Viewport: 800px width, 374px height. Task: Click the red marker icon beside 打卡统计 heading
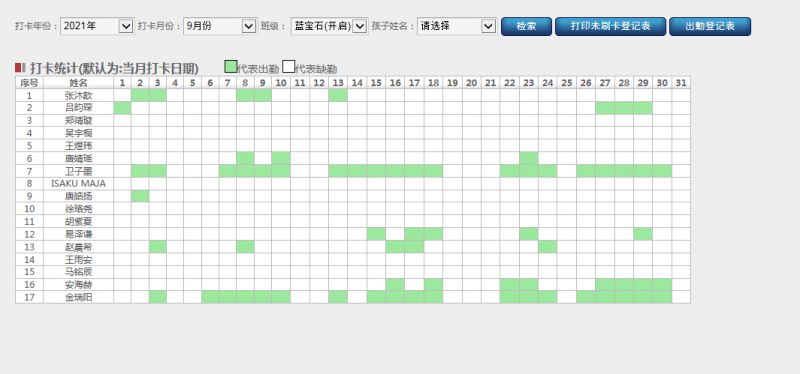pyautogui.click(x=20, y=68)
